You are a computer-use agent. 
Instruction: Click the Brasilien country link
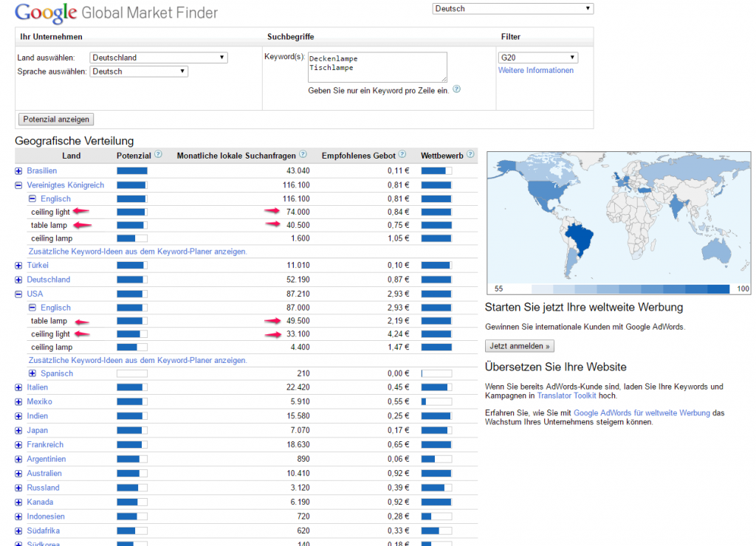click(x=41, y=170)
